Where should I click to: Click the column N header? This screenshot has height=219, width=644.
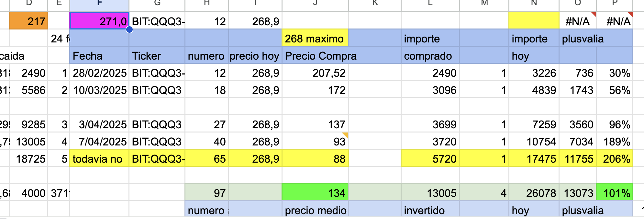[x=534, y=3]
